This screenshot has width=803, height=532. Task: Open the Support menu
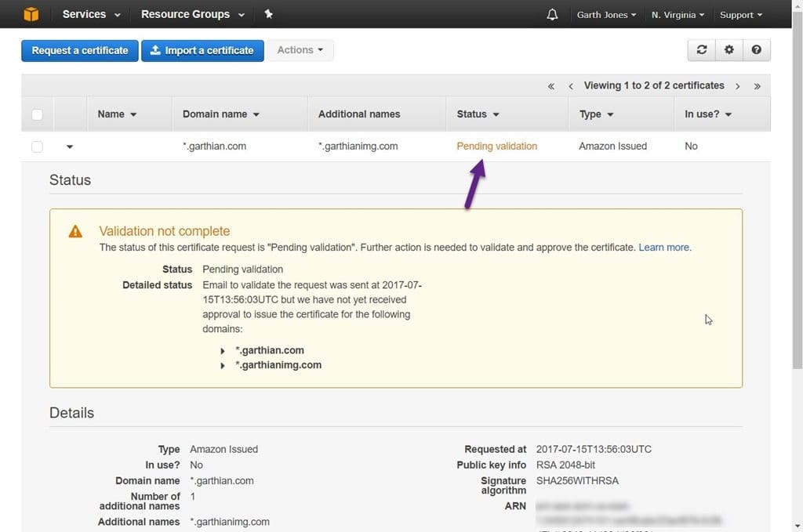pos(741,15)
